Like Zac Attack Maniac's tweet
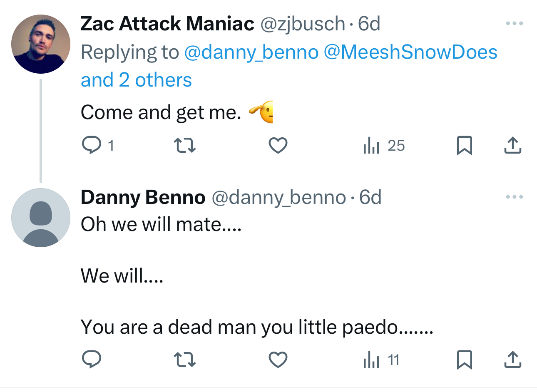Viewport: 537px width, 392px height. click(x=278, y=146)
